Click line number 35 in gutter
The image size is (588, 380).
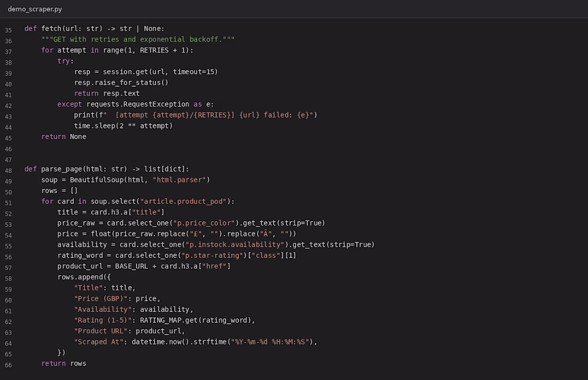[8, 31]
